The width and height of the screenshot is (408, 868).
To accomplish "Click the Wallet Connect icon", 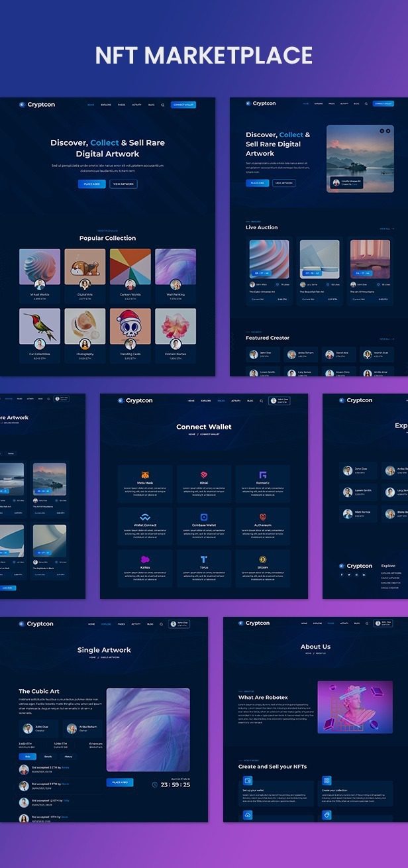I will (145, 517).
